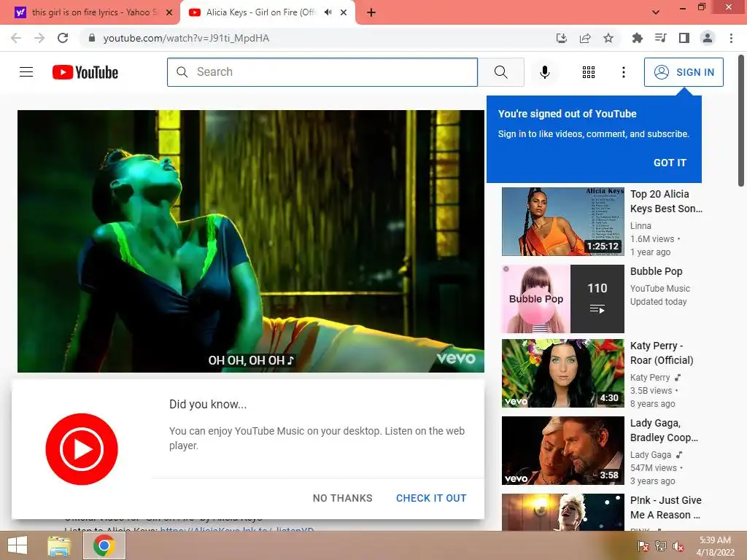The width and height of the screenshot is (747, 560).
Task: Mute the tab via the speaker icon
Action: (x=328, y=12)
